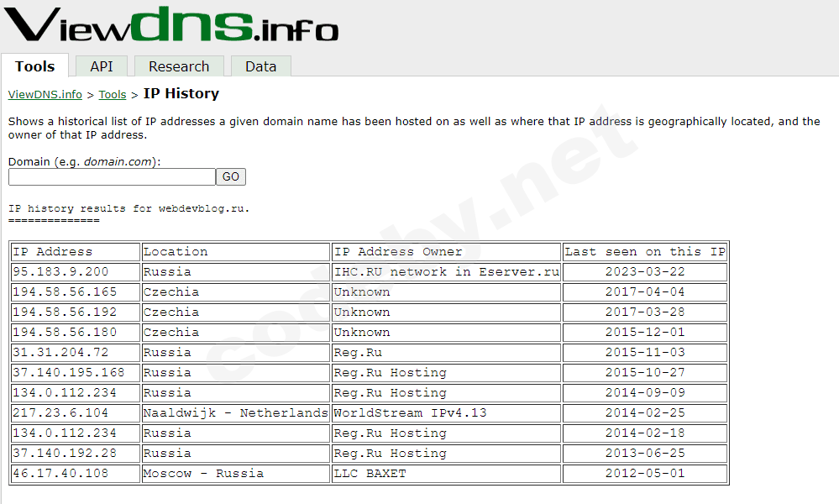The image size is (839, 504).
Task: Open the Data tab
Action: [260, 66]
